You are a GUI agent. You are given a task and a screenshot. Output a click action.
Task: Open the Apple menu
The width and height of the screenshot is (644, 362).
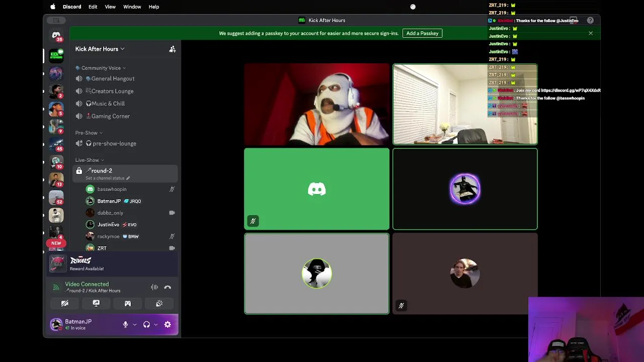coord(53,7)
